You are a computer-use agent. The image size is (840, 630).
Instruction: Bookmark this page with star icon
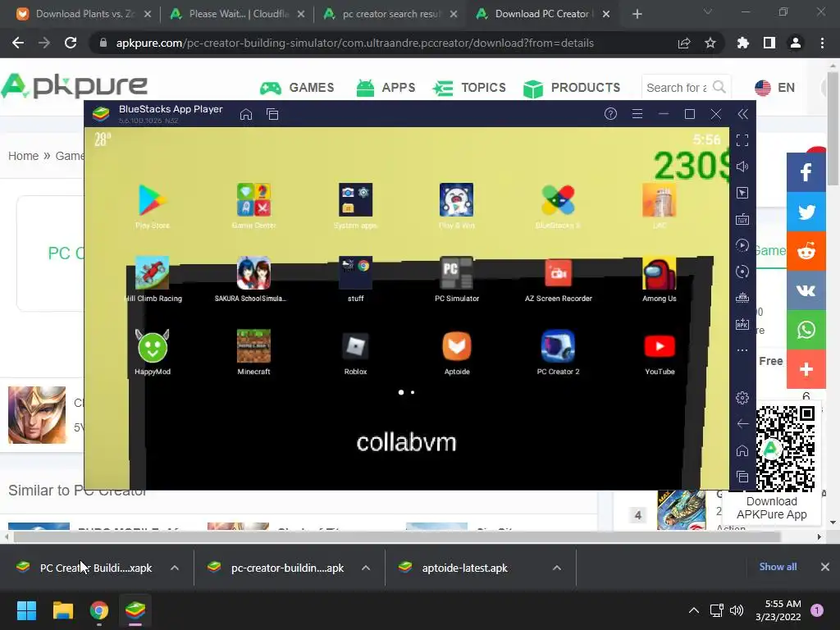pos(710,43)
